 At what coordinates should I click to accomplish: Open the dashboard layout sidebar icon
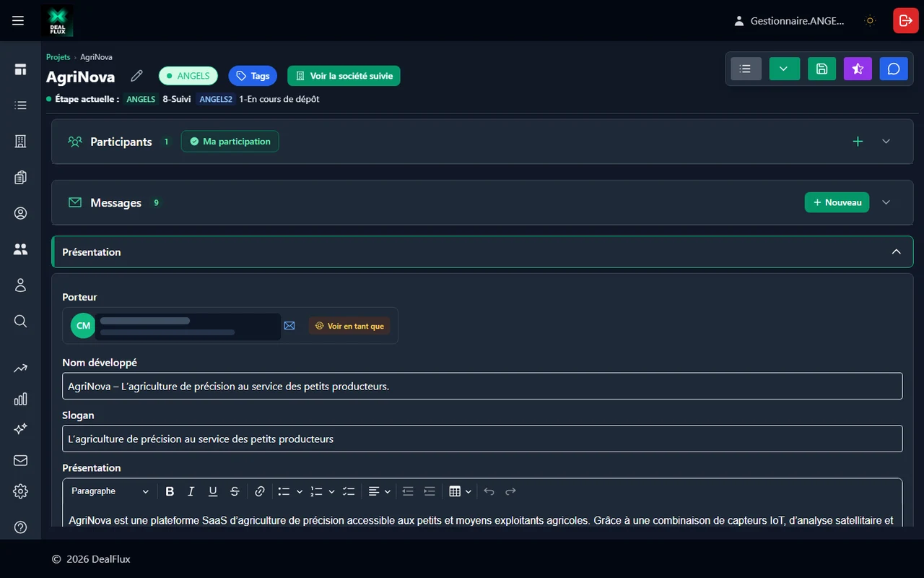[20, 69]
